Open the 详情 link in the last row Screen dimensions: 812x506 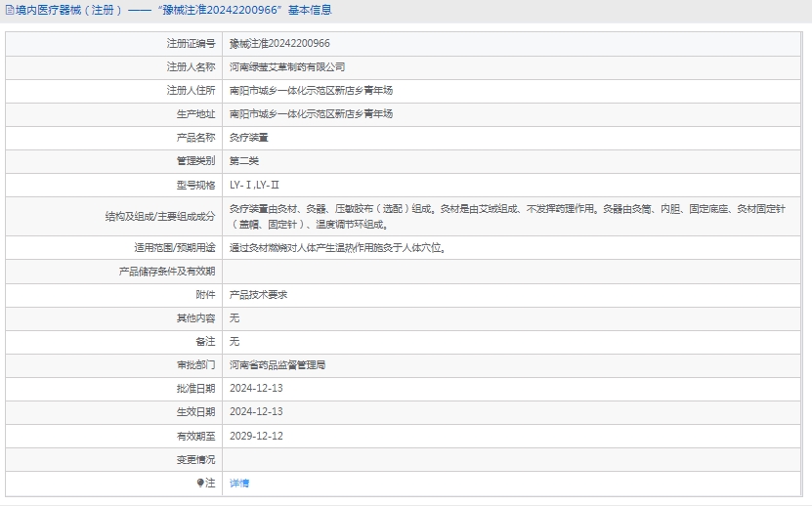pos(238,483)
